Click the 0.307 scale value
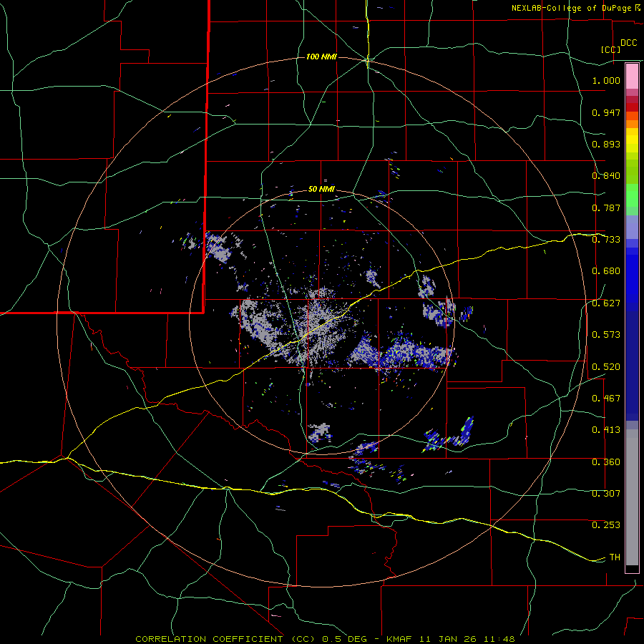 [x=606, y=494]
